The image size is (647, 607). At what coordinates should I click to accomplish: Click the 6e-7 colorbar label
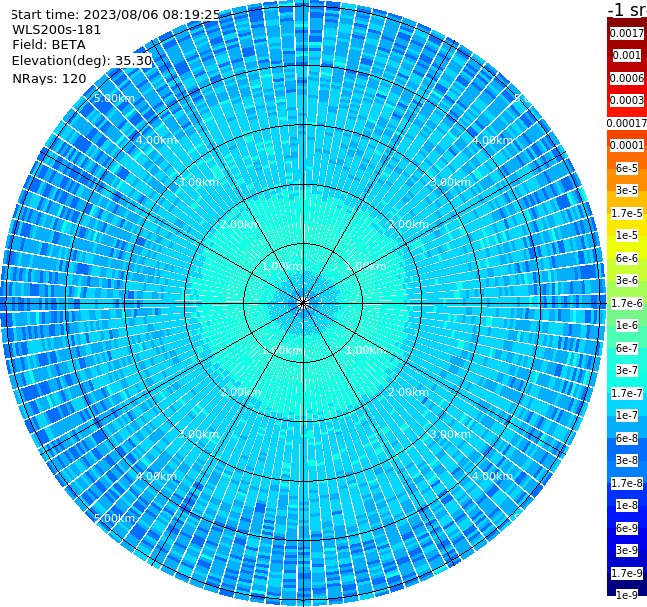(x=627, y=348)
